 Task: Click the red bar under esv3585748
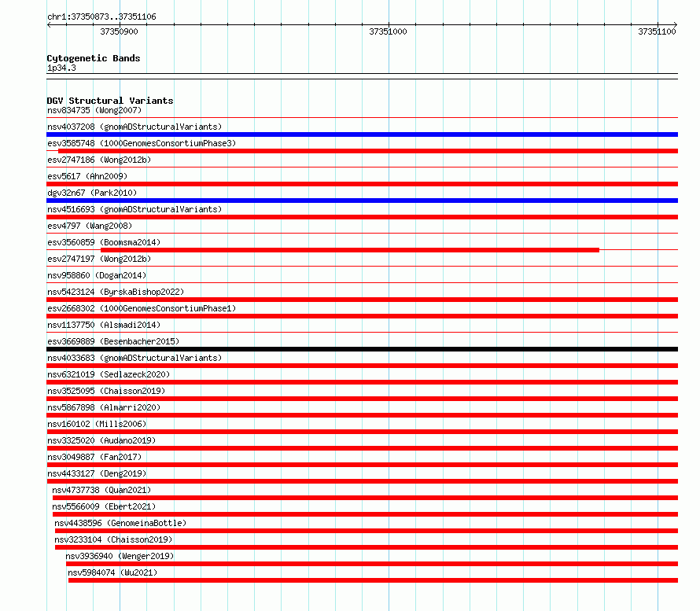click(x=368, y=151)
